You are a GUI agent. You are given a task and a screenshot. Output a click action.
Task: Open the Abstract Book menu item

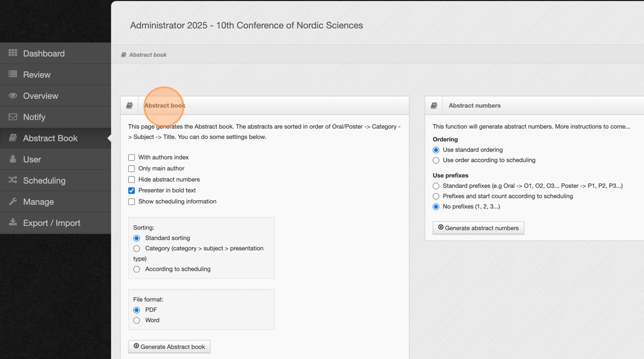point(50,138)
